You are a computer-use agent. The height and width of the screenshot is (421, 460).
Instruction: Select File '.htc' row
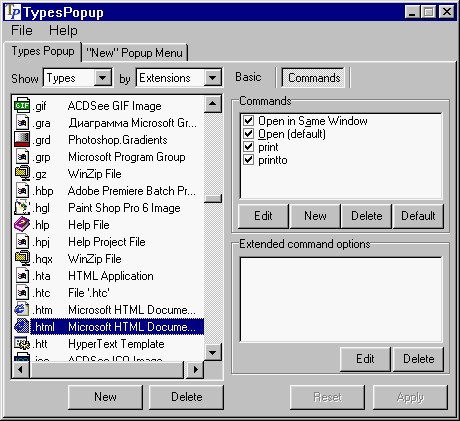(108, 293)
